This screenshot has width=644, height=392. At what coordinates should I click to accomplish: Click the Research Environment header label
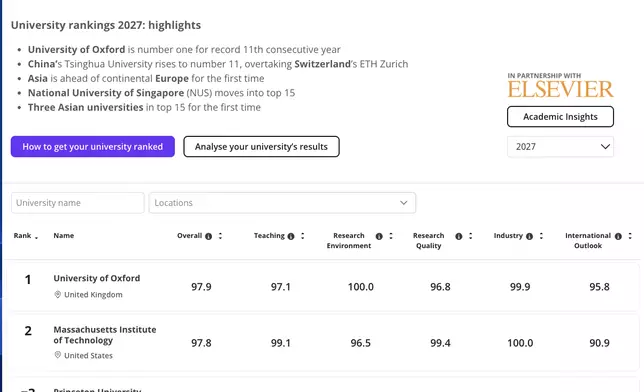[x=349, y=240]
